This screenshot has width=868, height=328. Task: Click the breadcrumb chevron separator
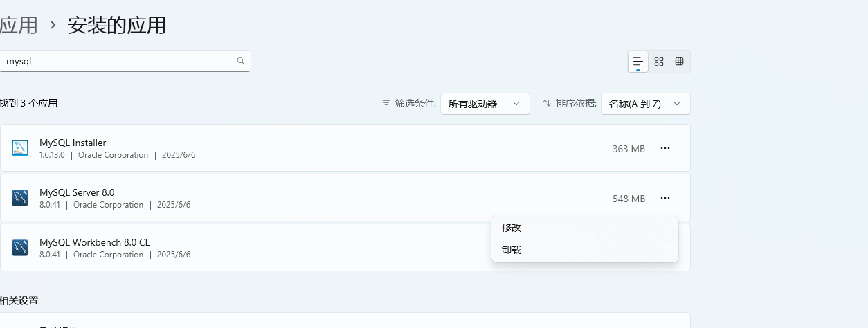(53, 26)
